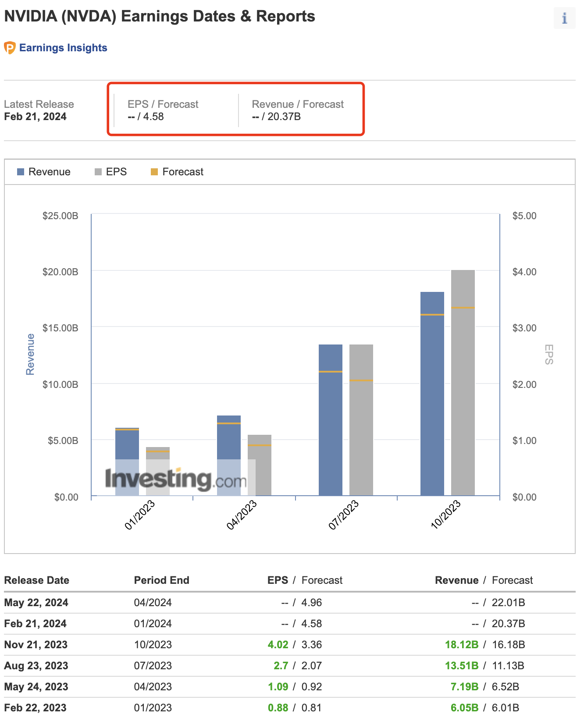The width and height of the screenshot is (584, 728).
Task: Click the Earnings Insights shield icon
Action: pos(10,48)
